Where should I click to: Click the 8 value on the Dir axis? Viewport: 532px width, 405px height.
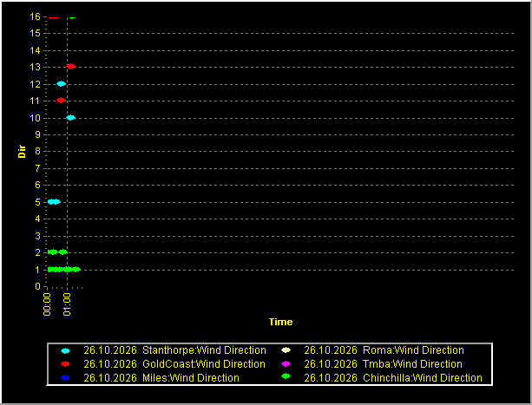tap(37, 152)
